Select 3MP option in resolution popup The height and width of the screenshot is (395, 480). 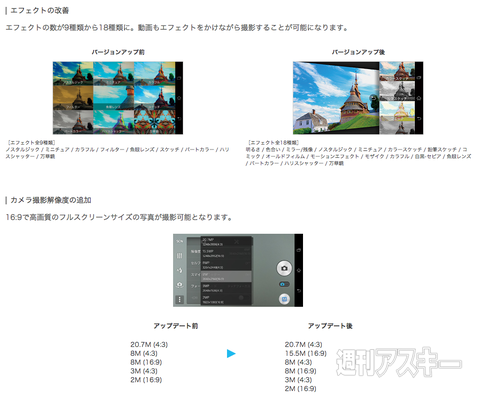pyautogui.click(x=226, y=288)
